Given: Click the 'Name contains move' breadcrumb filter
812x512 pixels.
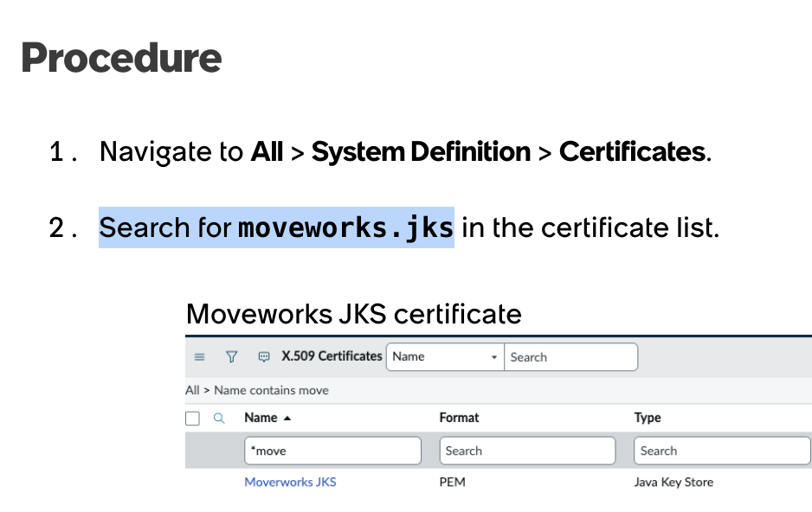Looking at the screenshot, I should tap(271, 390).
